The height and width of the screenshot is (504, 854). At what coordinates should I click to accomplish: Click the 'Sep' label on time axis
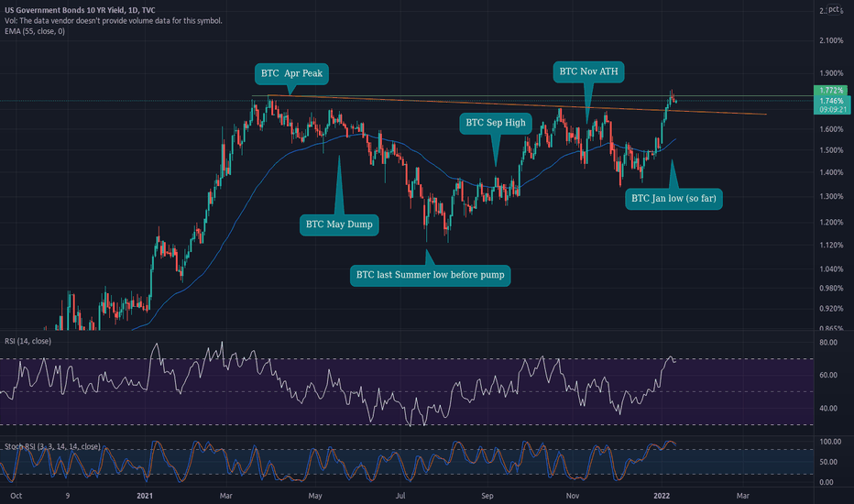pyautogui.click(x=487, y=496)
